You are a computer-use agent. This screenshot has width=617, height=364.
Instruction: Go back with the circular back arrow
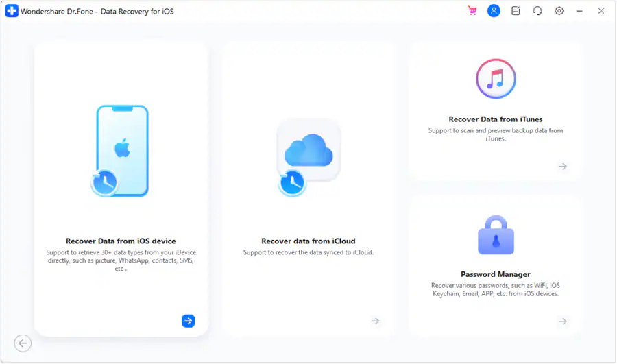[x=23, y=343]
